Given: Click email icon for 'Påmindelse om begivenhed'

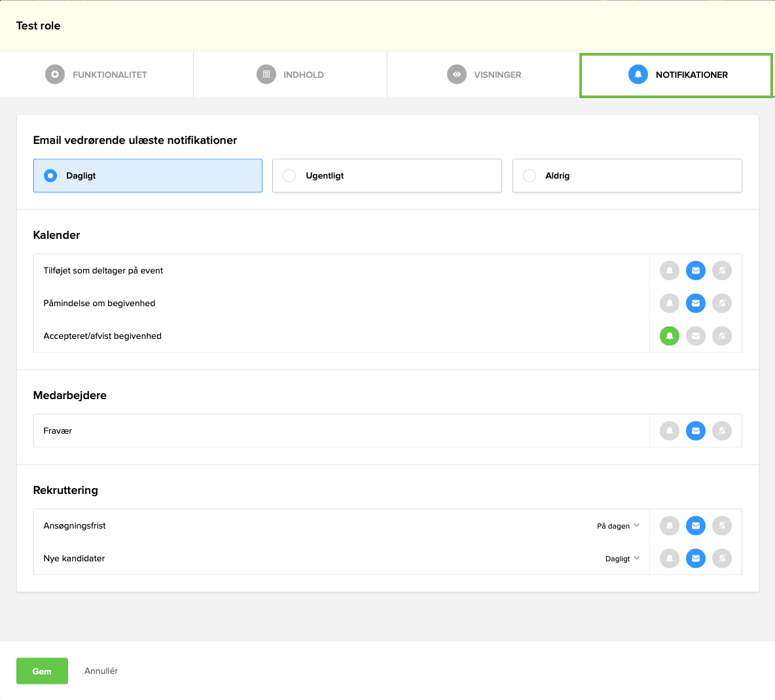Looking at the screenshot, I should [695, 304].
